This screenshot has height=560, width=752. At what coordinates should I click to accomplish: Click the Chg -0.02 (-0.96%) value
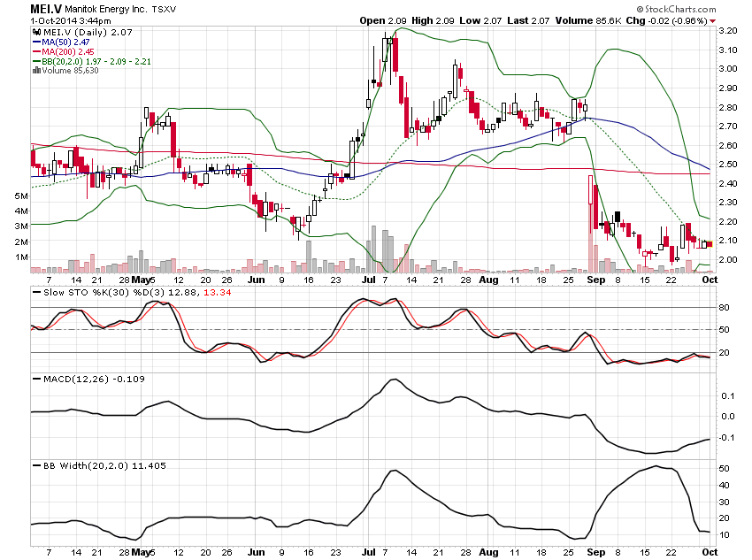pos(667,20)
